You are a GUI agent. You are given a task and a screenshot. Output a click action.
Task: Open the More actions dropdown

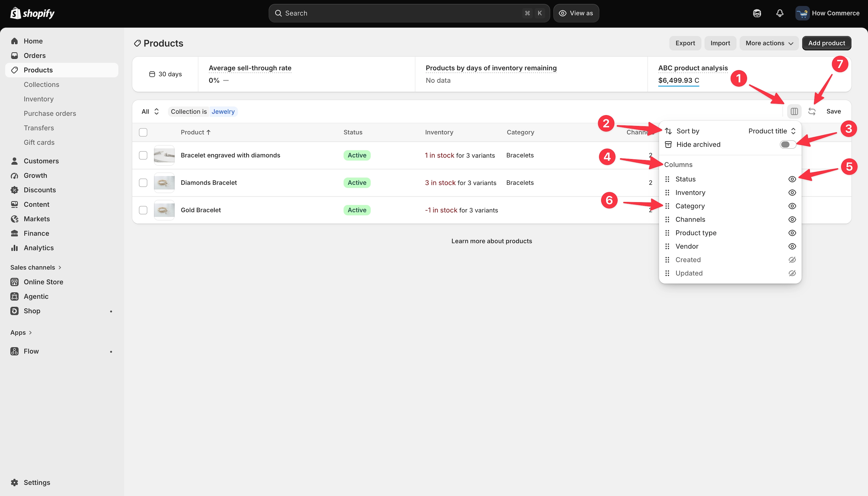tap(769, 43)
